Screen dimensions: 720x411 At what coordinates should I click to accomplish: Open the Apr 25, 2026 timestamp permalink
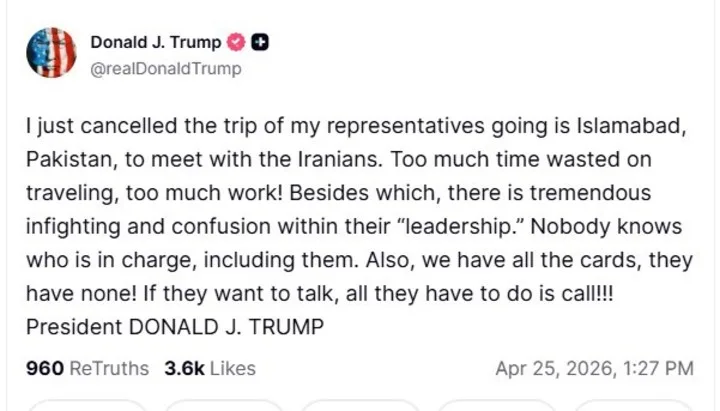[594, 368]
